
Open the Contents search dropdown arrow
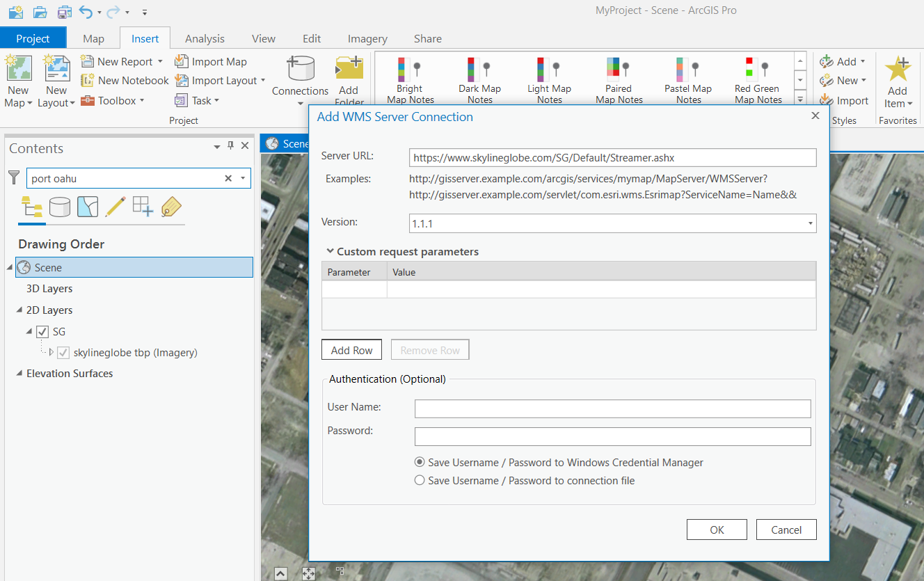coord(243,178)
